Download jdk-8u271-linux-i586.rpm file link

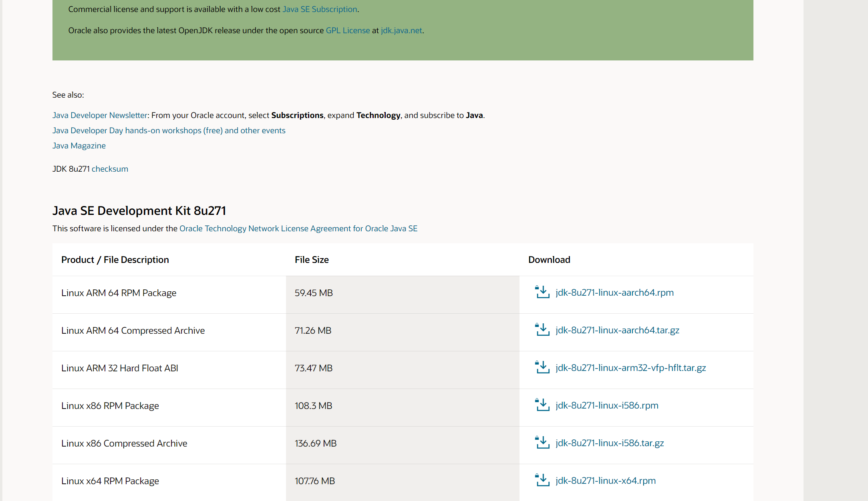(x=607, y=405)
